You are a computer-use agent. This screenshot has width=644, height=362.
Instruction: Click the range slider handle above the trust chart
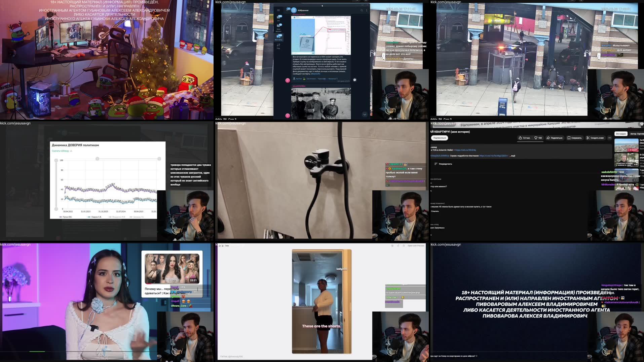click(x=98, y=159)
